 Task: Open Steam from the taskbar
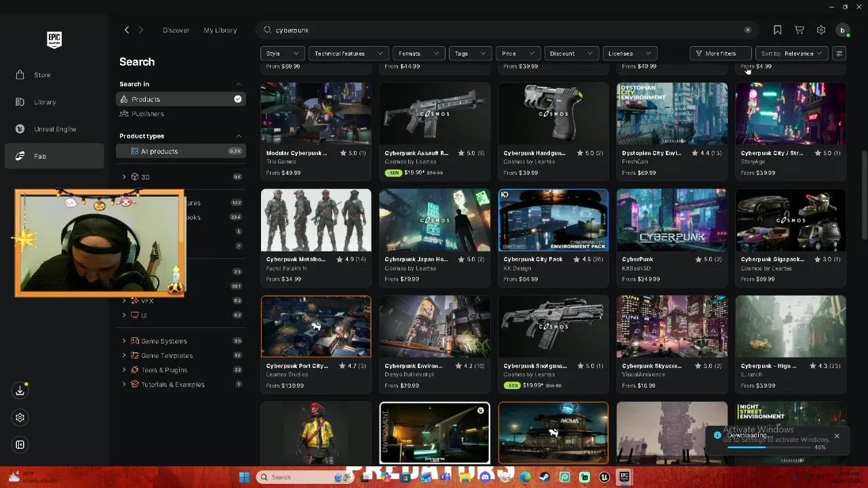pos(545,477)
